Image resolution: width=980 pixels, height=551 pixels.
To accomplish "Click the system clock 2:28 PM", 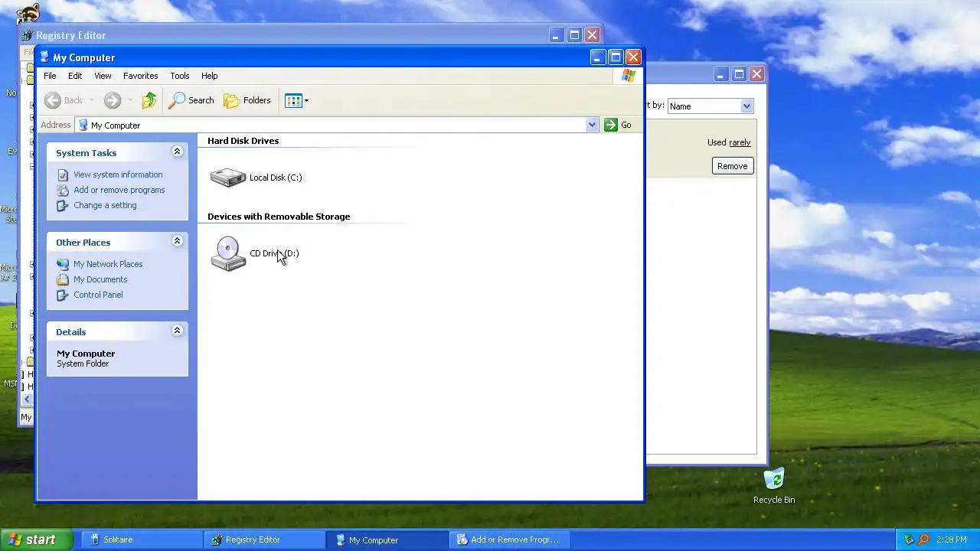I will (x=952, y=540).
